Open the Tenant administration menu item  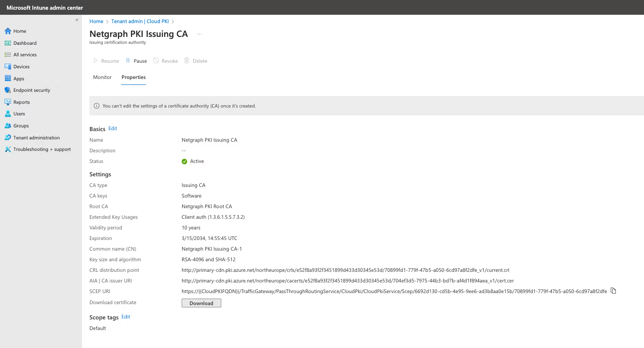(36, 138)
